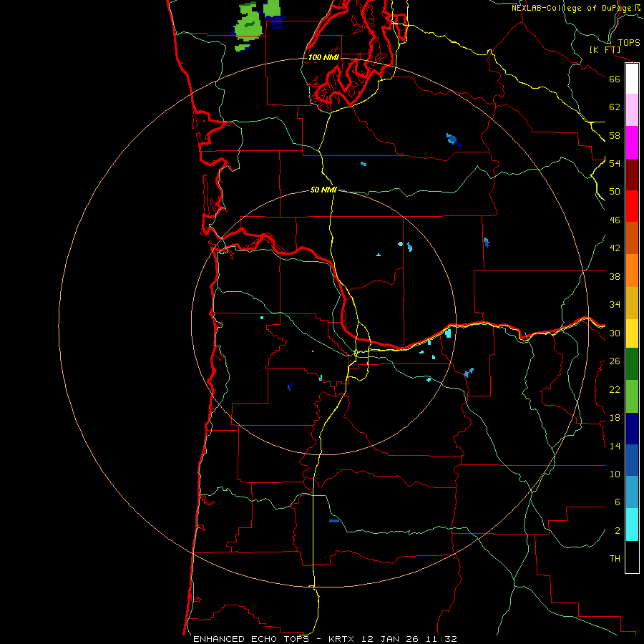Click the K FT units label
The height and width of the screenshot is (644, 644).
click(x=605, y=50)
